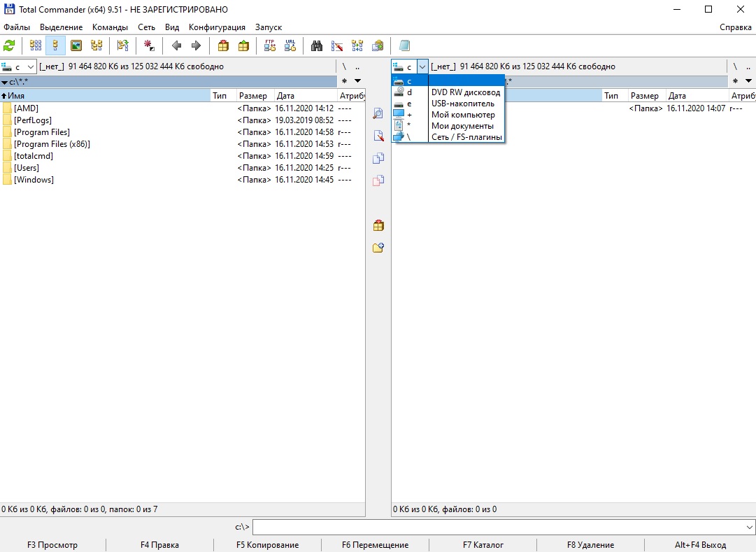Open synchronize directories tool
This screenshot has width=756, height=552.
pyautogui.click(x=357, y=46)
